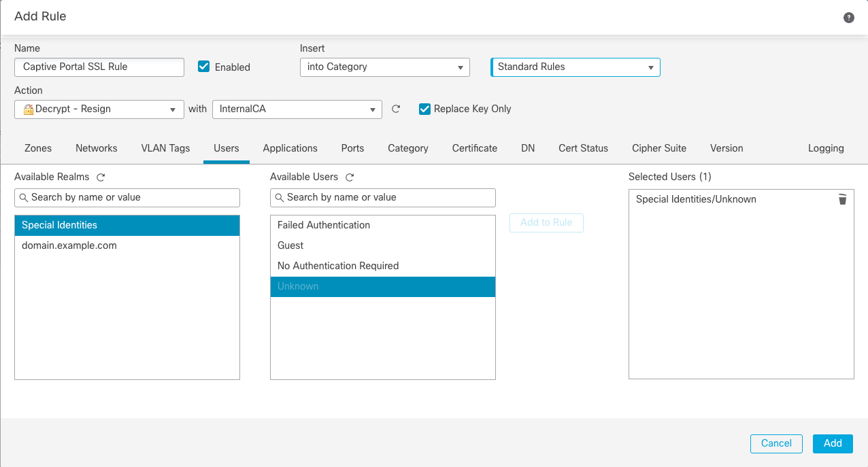Switch to the Certificate tab
This screenshot has width=868, height=467.
tap(474, 148)
